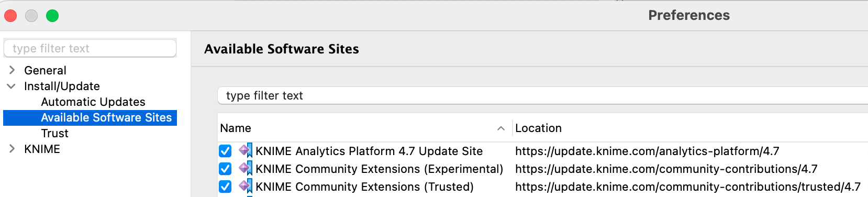Click the Community Extensions (Experimental) site icon

[246, 169]
